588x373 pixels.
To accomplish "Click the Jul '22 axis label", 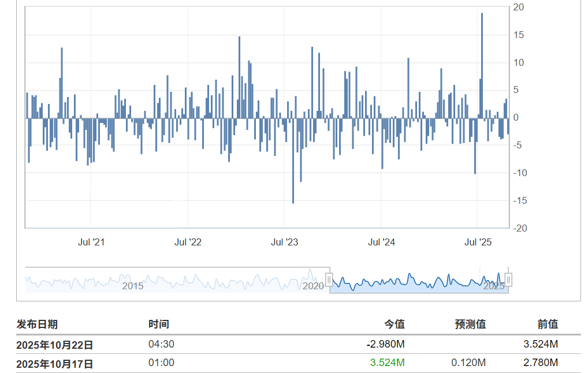I will tap(188, 242).
